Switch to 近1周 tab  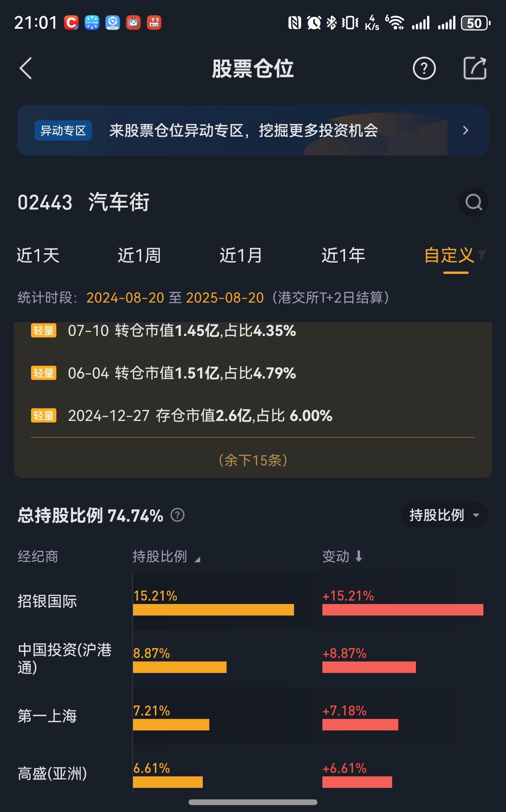point(139,255)
